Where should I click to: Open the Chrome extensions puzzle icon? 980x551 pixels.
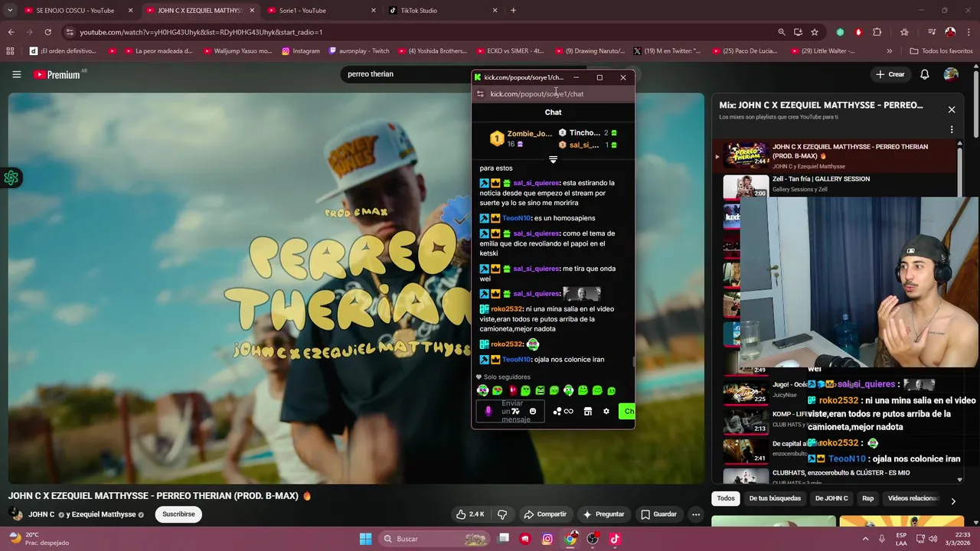pos(877,32)
